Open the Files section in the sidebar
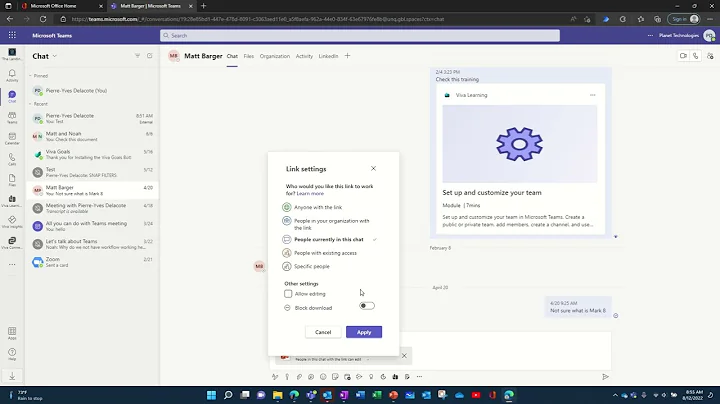Screen dimensions: 720x404 [x=12, y=180]
